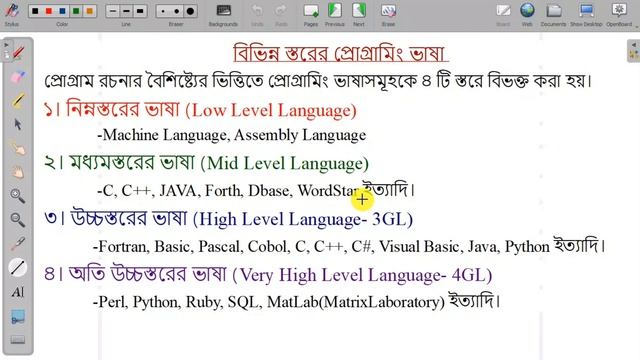
Task: Select the Laser pointer tool
Action: (18, 244)
